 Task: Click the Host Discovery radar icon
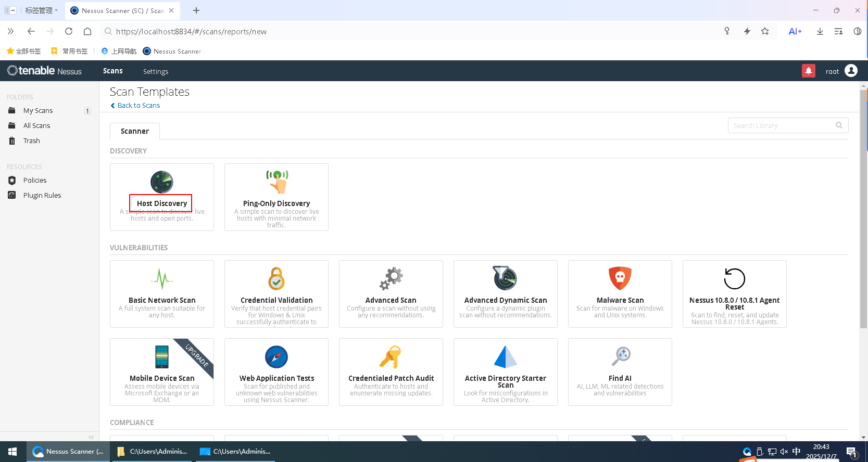(x=162, y=182)
